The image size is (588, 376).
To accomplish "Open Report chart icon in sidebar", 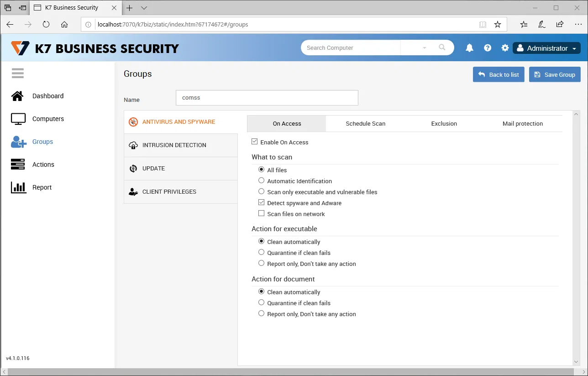I will click(x=18, y=187).
